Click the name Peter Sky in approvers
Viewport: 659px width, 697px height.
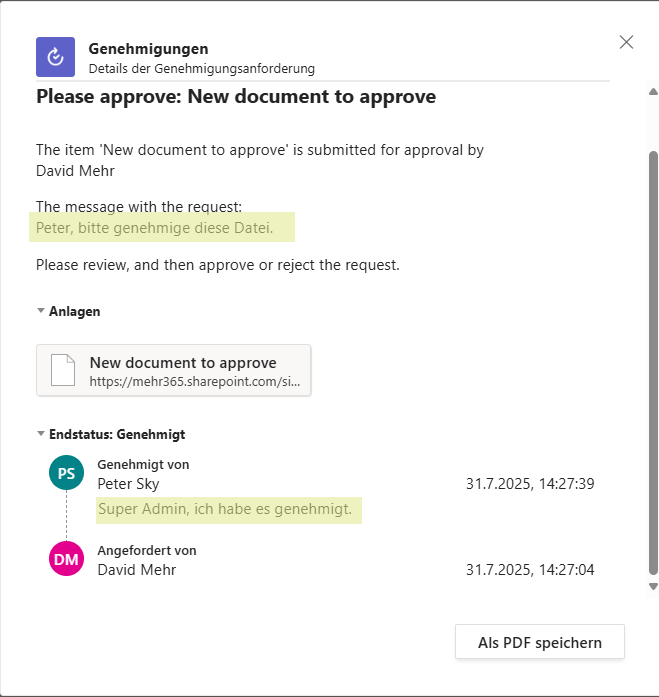128,484
